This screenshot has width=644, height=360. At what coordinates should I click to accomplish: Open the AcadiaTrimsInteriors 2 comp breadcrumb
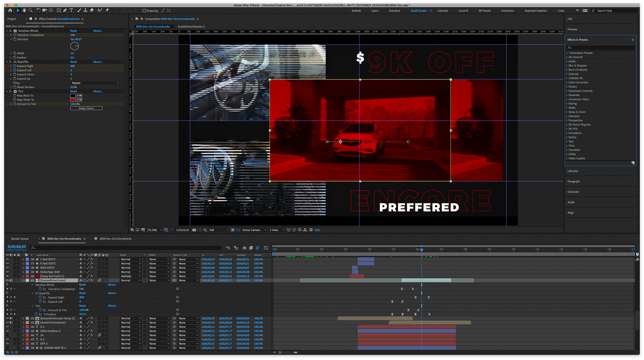191,26
